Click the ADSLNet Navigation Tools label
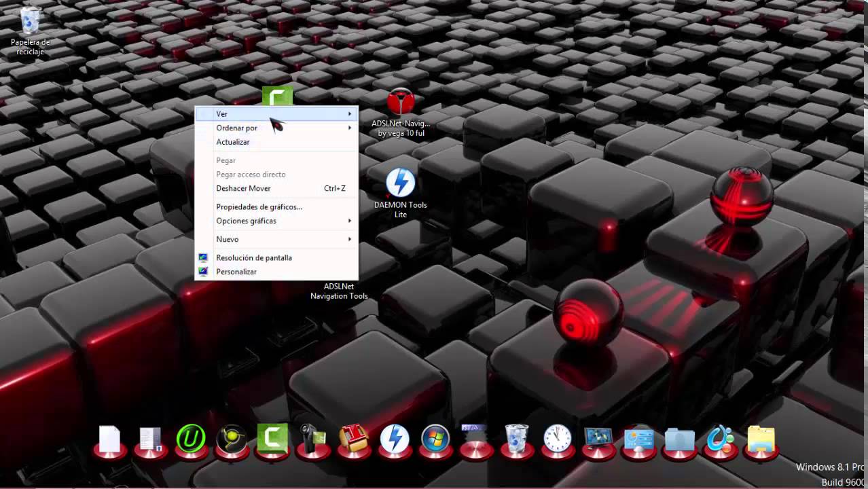 (x=339, y=291)
